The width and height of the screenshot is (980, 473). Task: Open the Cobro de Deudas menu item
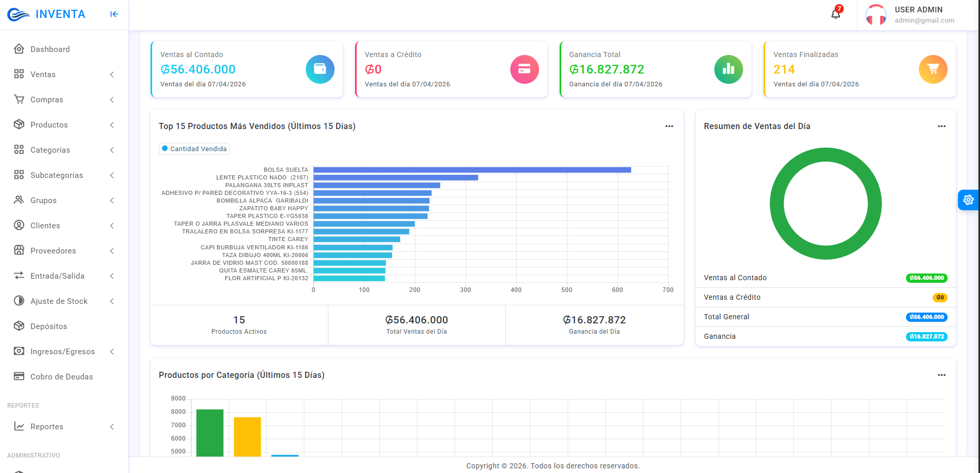(64, 377)
